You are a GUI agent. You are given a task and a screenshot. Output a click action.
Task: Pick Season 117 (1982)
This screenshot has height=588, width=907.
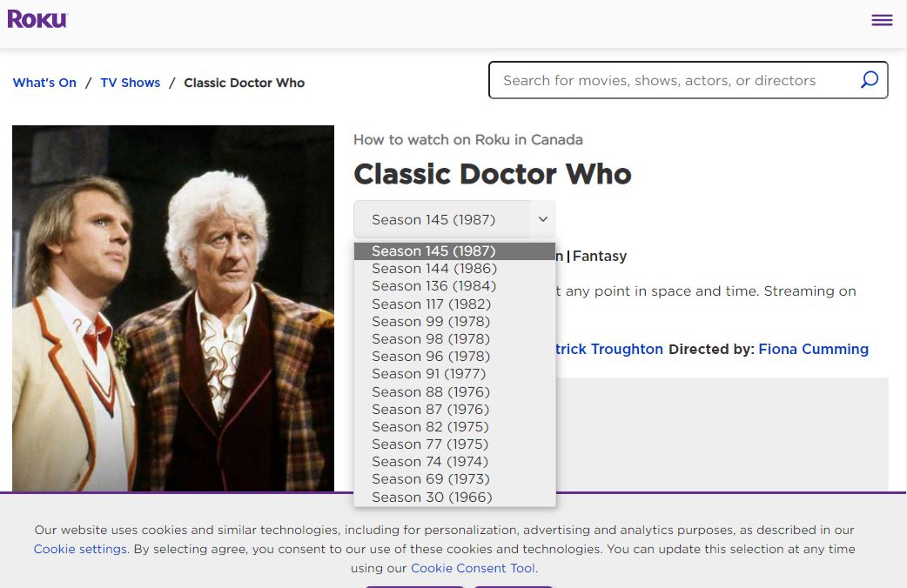[431, 304]
